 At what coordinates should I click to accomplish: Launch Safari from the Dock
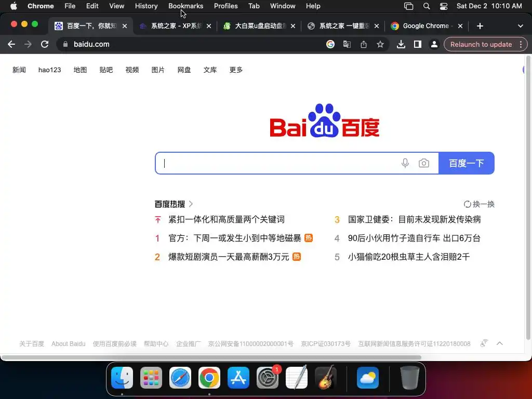point(180,378)
